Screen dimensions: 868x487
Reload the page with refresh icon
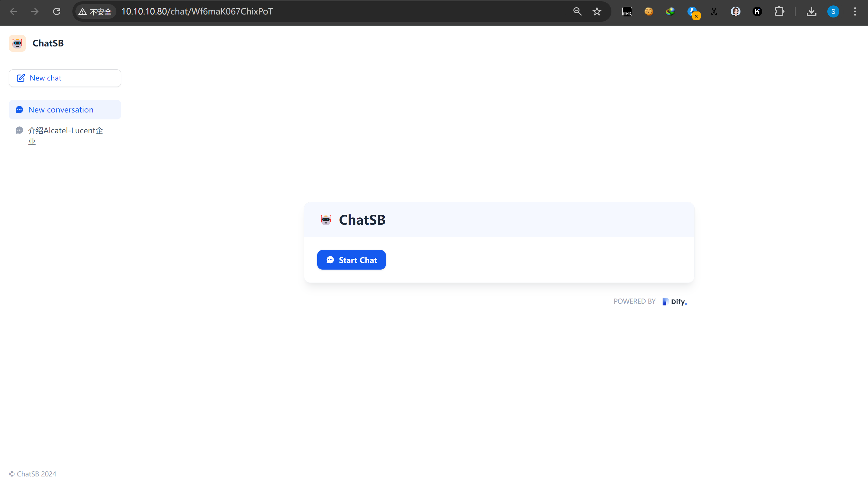pyautogui.click(x=57, y=11)
